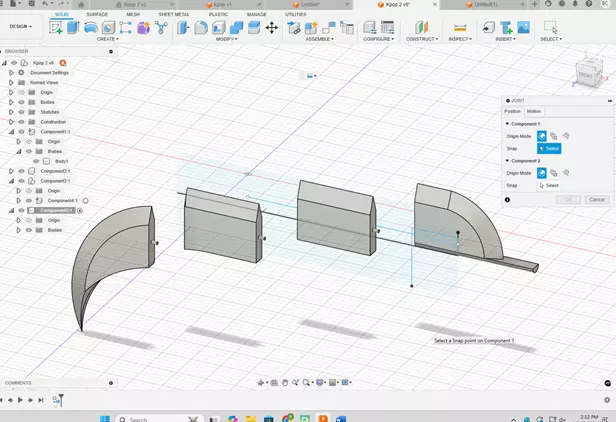Select the Press Pull tool

(x=183, y=28)
